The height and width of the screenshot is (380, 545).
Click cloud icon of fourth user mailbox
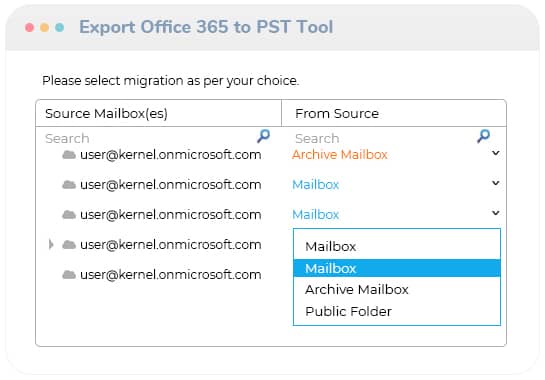(69, 245)
